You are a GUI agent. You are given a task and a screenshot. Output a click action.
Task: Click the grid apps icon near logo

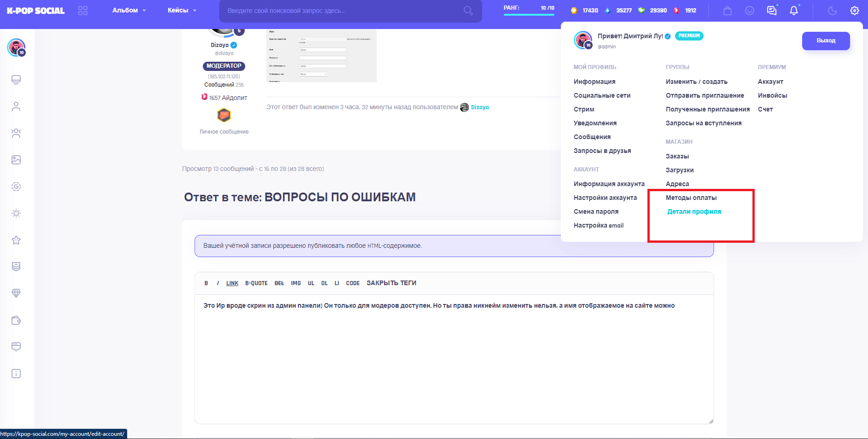click(83, 11)
